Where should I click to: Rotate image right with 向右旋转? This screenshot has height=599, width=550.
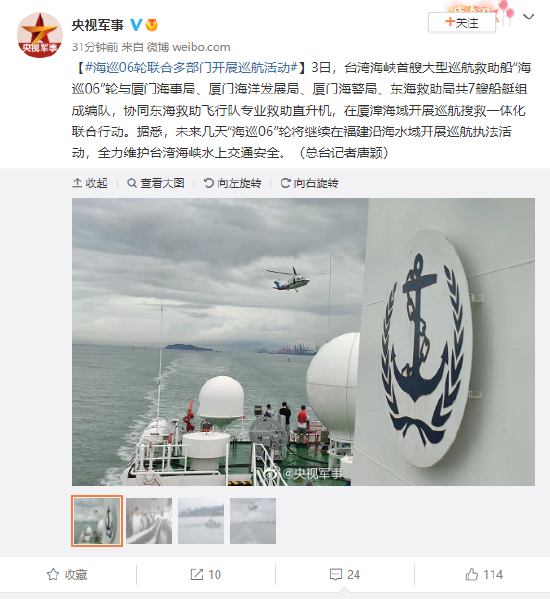pyautogui.click(x=309, y=183)
